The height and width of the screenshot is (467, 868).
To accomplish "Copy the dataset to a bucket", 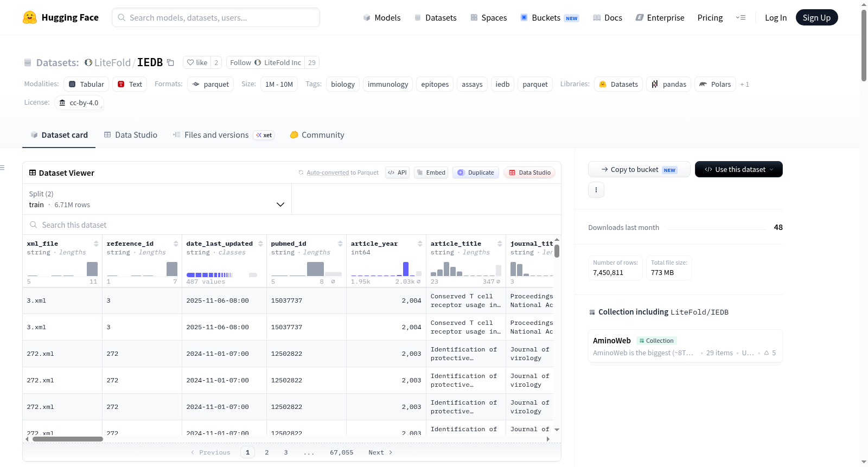I will tap(639, 169).
